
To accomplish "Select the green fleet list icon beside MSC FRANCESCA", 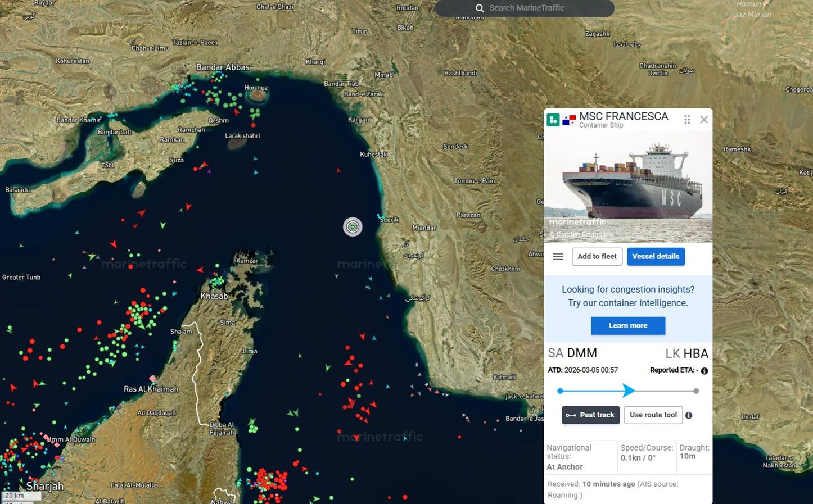I will 553,119.
